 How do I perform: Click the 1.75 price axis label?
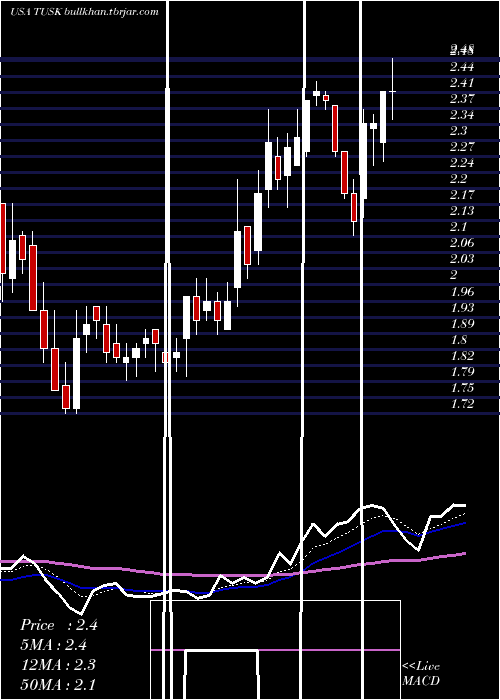(x=462, y=388)
